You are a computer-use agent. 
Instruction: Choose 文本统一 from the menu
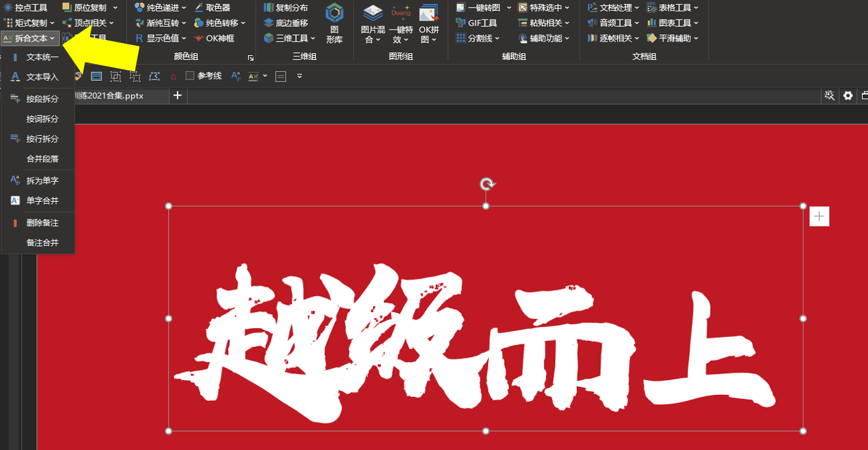point(38,57)
